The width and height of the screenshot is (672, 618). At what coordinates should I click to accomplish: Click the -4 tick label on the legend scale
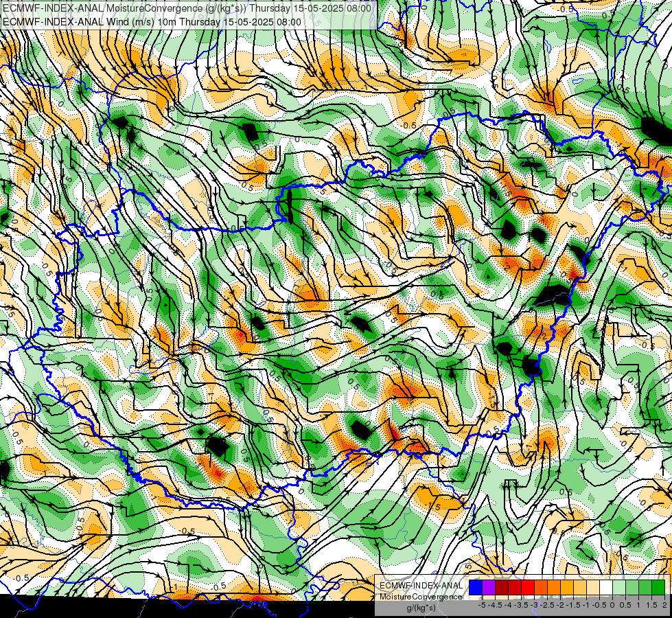point(508,605)
